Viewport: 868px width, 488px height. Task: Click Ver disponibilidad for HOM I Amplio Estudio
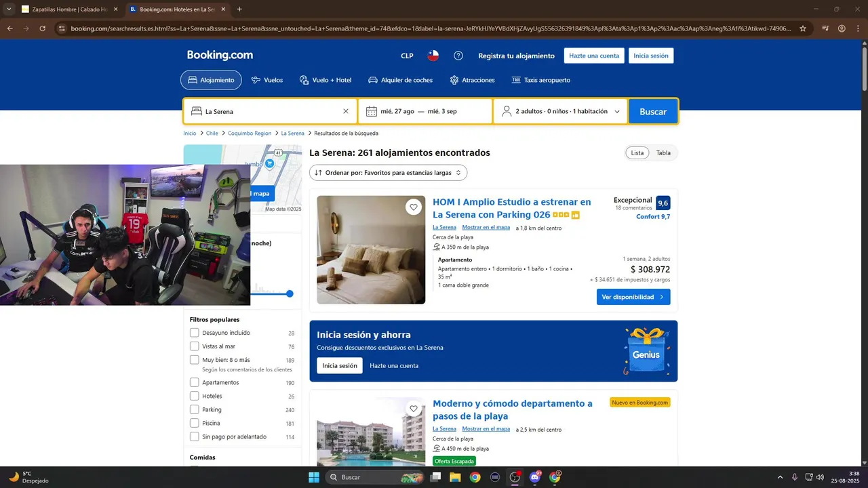click(x=633, y=297)
